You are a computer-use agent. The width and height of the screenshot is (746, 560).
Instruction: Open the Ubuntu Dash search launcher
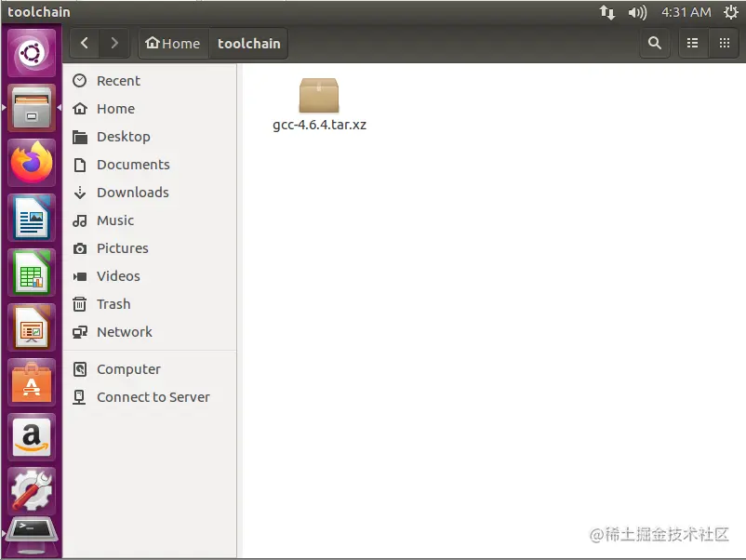point(32,52)
